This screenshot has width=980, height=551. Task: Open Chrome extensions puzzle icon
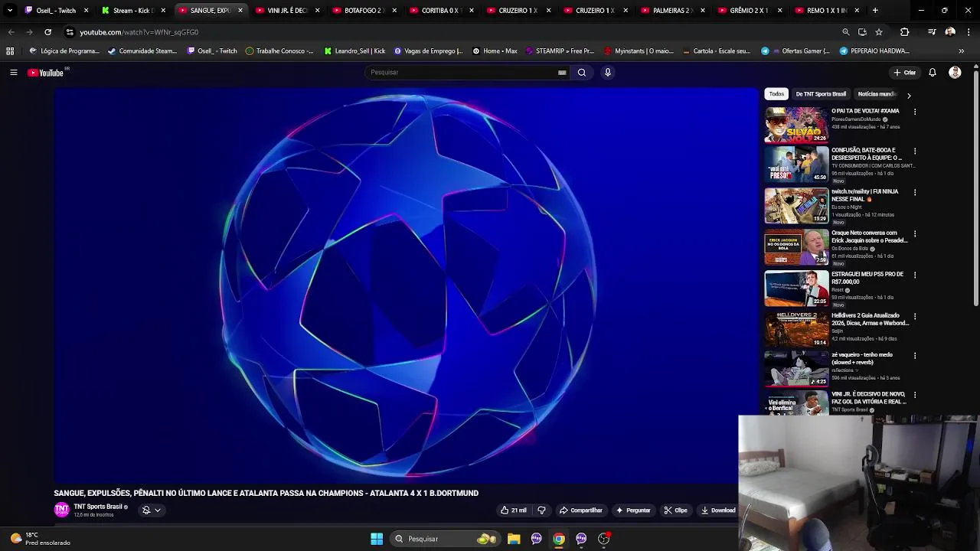(904, 32)
